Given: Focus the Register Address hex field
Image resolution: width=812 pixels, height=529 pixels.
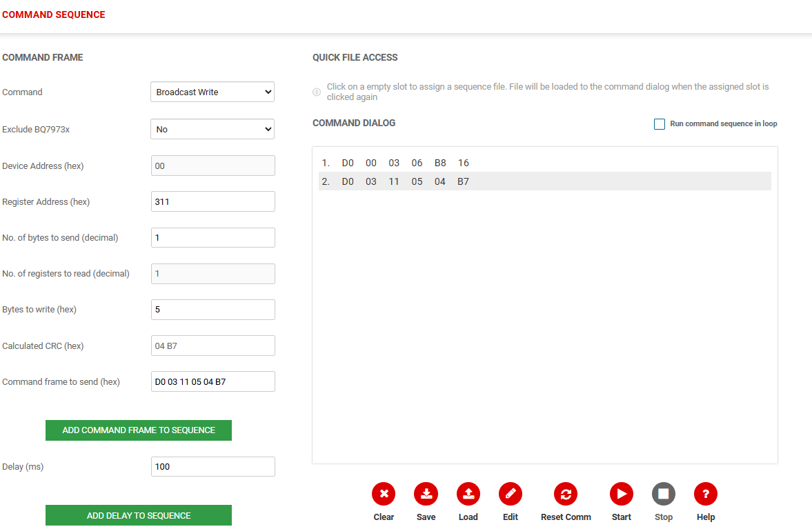Looking at the screenshot, I should pos(213,201).
